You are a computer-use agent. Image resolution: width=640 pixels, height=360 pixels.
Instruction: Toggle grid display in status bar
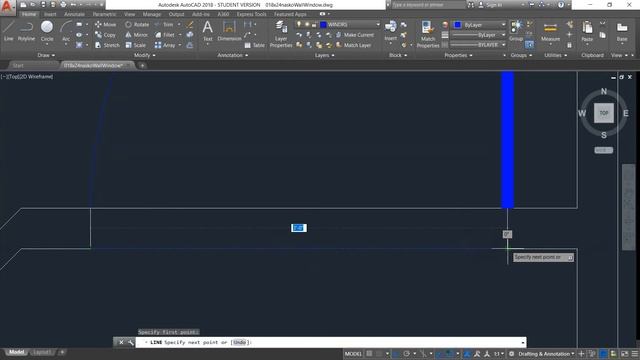[369, 353]
